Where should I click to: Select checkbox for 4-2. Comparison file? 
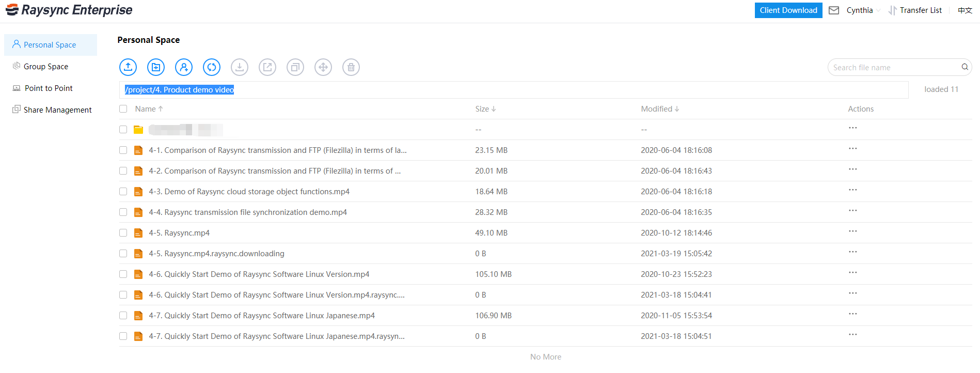123,171
